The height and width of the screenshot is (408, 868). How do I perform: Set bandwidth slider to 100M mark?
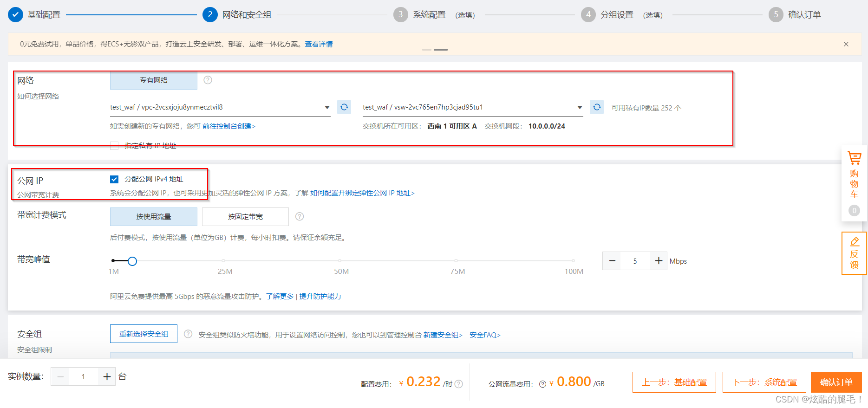point(574,261)
